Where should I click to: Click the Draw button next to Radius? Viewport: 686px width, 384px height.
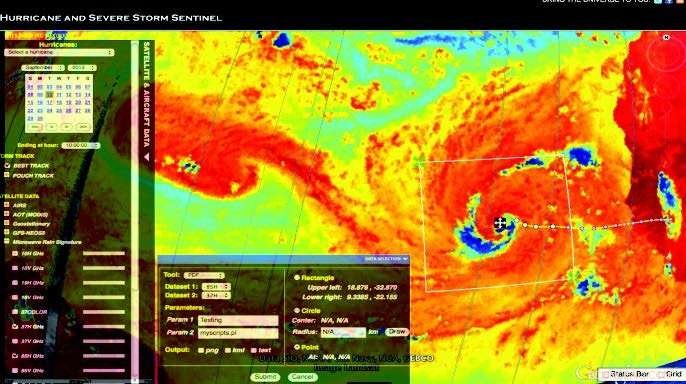(396, 332)
